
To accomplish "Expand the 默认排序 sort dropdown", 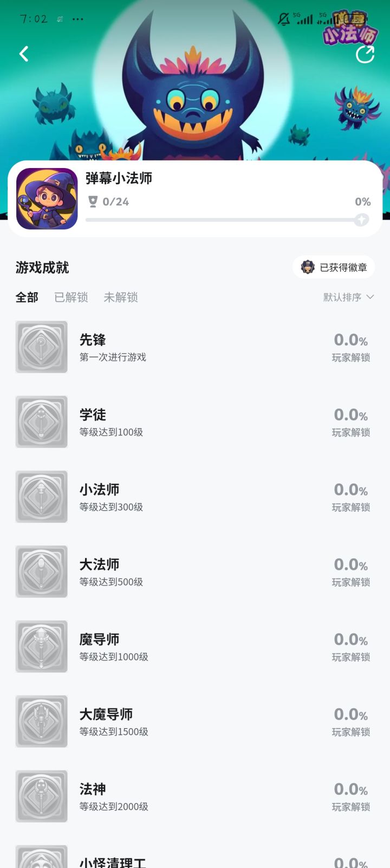I will pos(348,297).
